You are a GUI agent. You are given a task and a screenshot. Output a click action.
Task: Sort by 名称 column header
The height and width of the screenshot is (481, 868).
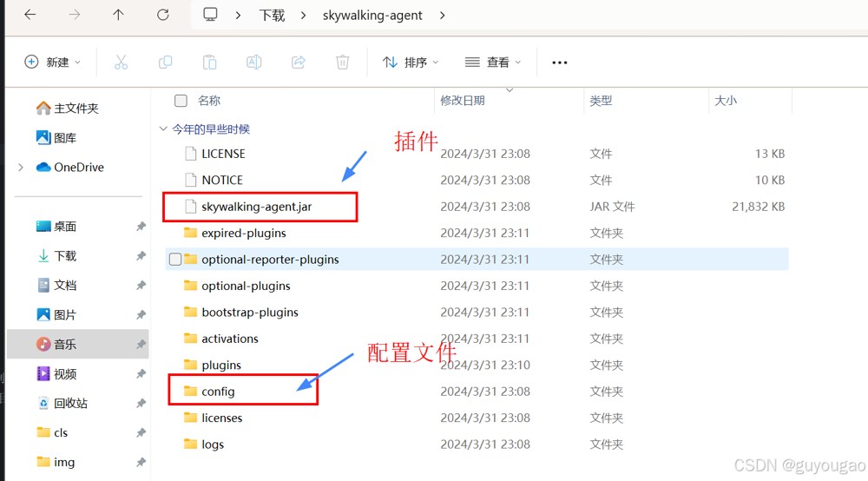pos(209,100)
